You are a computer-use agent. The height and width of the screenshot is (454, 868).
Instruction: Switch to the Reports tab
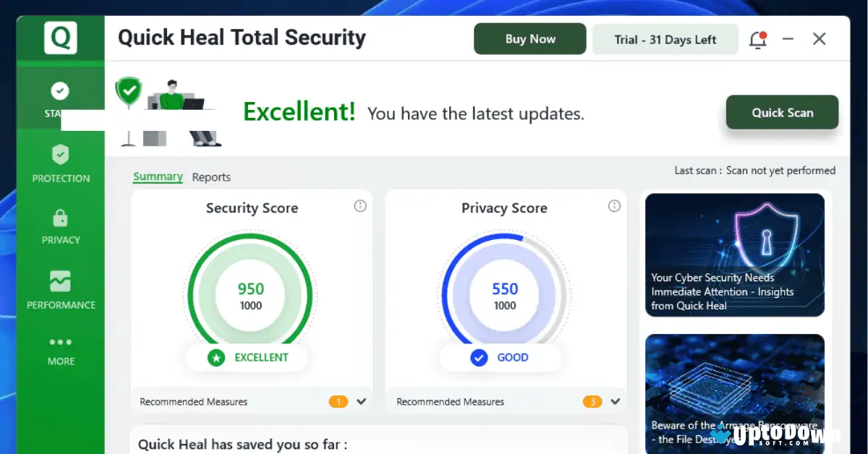click(x=211, y=176)
